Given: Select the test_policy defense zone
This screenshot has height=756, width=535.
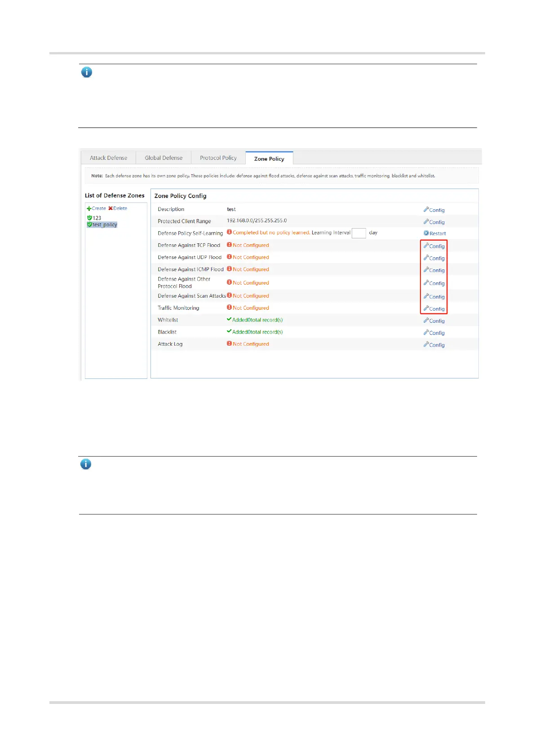Looking at the screenshot, I should pos(104,224).
